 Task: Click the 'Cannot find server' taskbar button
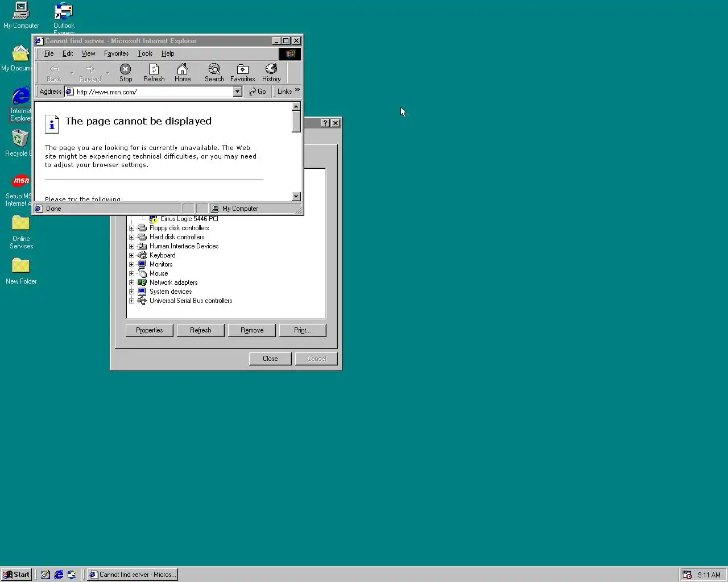[133, 575]
